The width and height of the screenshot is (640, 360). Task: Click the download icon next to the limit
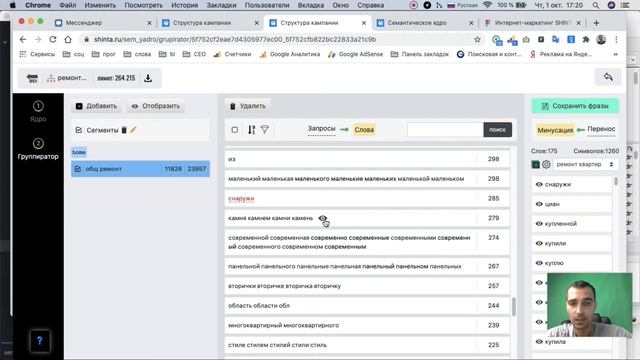click(x=148, y=78)
